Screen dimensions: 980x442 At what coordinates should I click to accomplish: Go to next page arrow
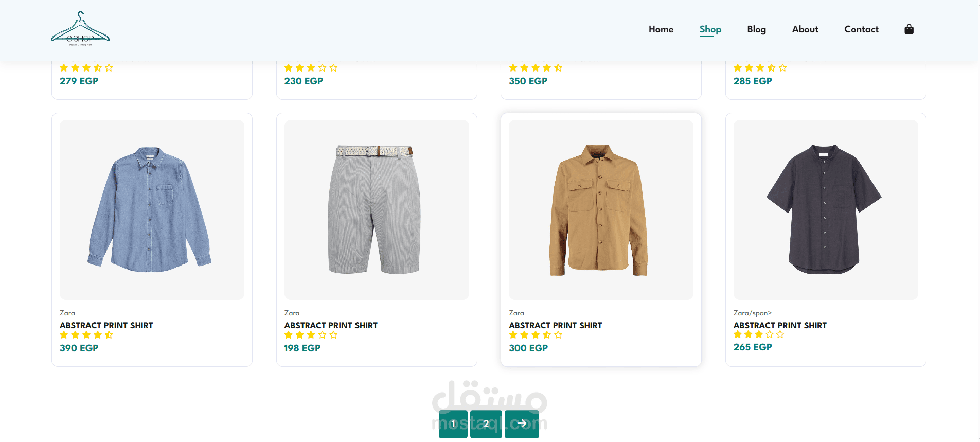(522, 423)
